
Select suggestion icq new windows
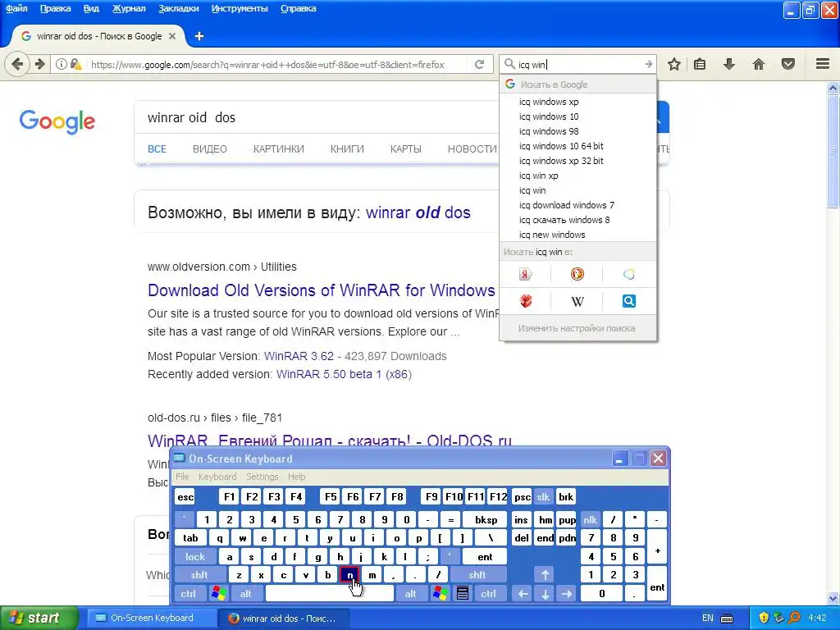point(577,235)
